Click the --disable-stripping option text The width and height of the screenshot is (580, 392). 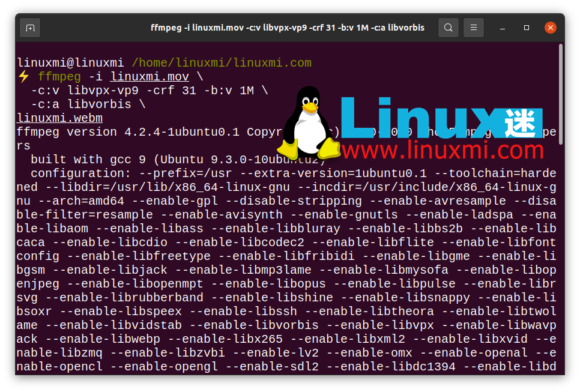tap(294, 201)
